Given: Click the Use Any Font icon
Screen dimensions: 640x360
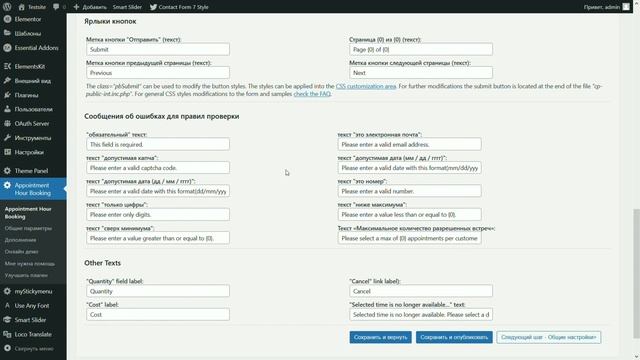Looking at the screenshot, I should 7,306.
